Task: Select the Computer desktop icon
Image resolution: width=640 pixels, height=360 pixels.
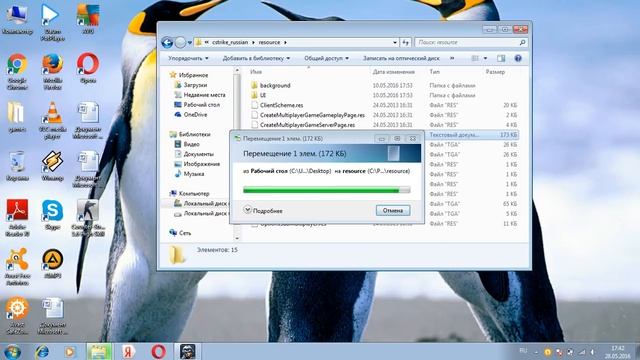Action: tap(17, 19)
